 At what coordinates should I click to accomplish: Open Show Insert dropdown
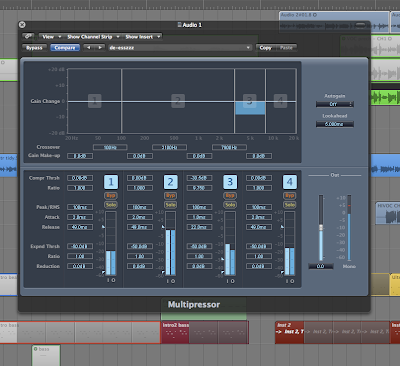[x=142, y=37]
